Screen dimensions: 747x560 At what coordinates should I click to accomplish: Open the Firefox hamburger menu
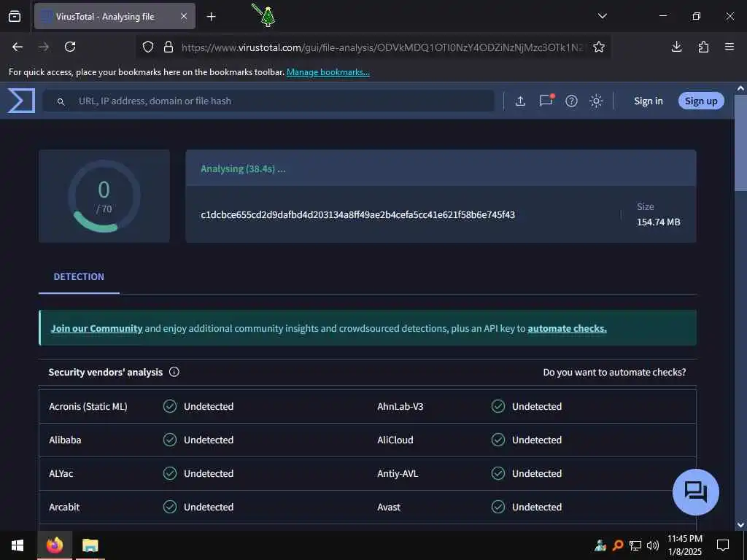click(x=729, y=47)
